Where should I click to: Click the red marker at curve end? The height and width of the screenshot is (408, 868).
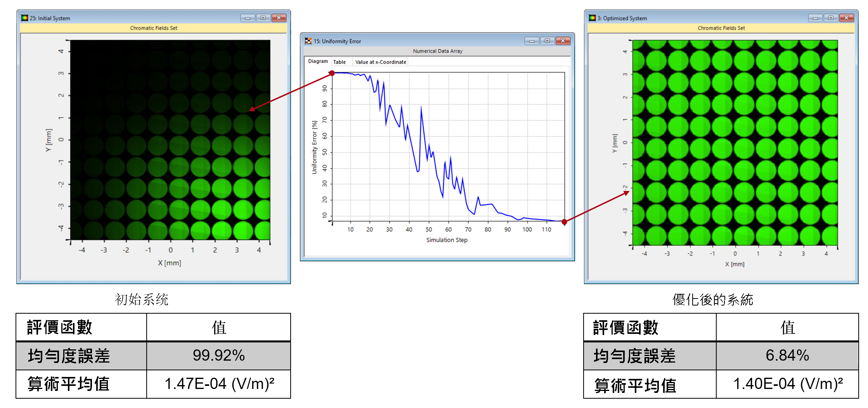point(564,222)
